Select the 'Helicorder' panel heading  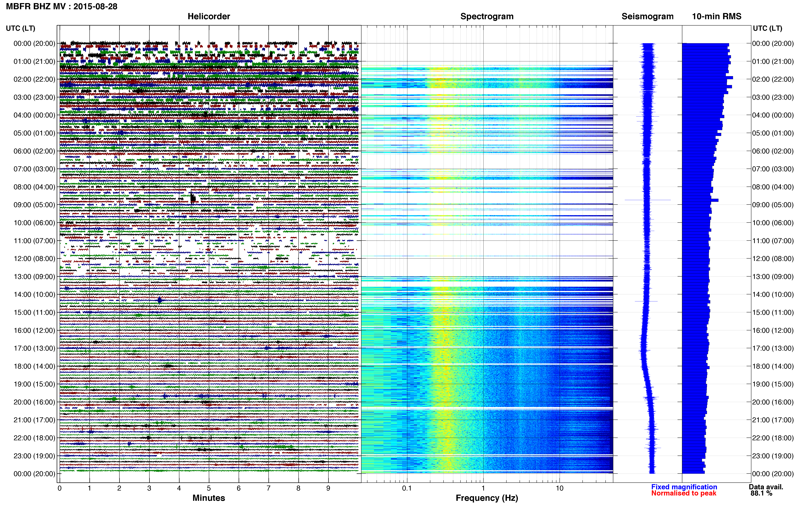pos(209,16)
